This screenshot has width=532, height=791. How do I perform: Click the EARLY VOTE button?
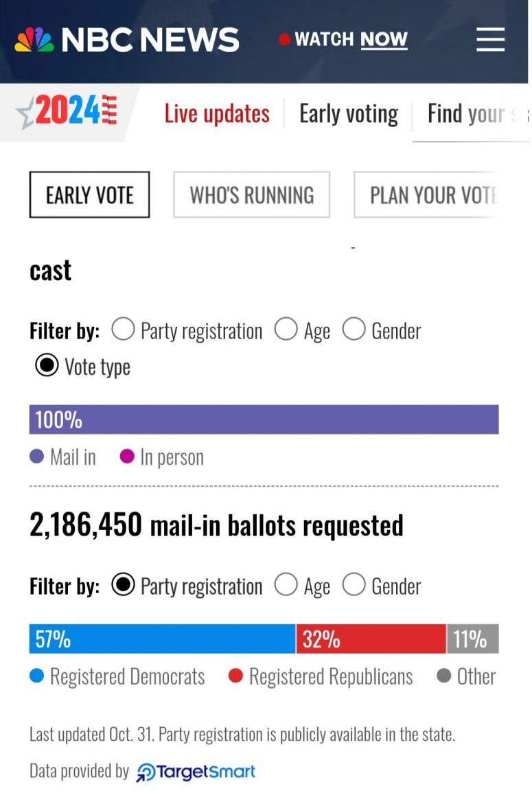coord(90,195)
